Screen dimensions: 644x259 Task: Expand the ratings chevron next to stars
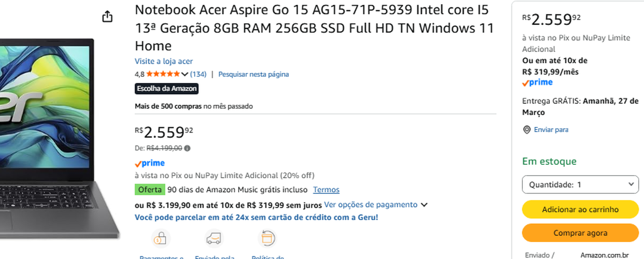(x=185, y=75)
